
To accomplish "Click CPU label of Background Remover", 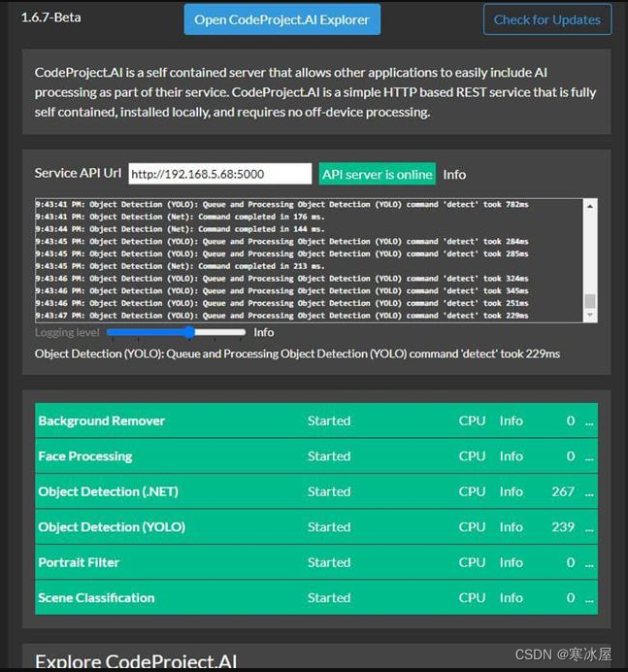I will 472,420.
